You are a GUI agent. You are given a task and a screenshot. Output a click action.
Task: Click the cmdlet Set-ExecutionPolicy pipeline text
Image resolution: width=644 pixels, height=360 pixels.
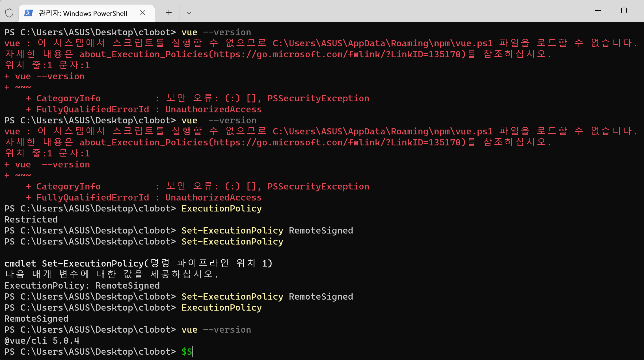pyautogui.click(x=139, y=263)
